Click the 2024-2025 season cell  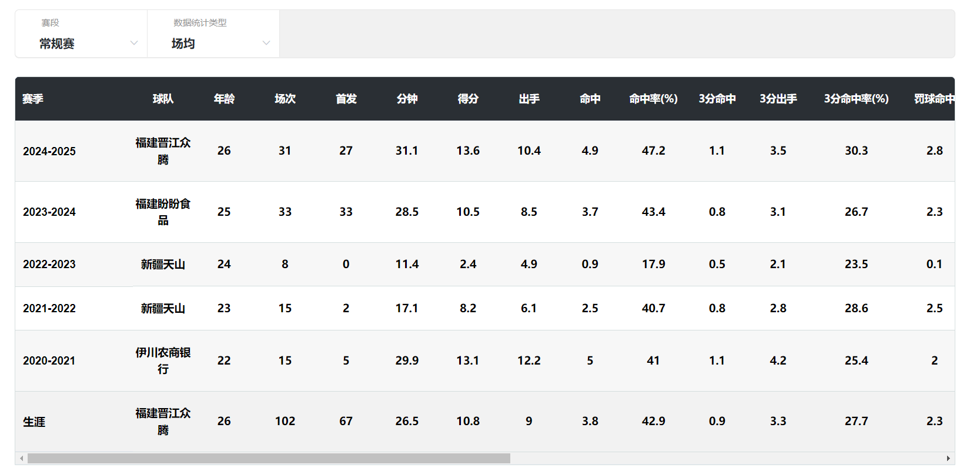[49, 151]
